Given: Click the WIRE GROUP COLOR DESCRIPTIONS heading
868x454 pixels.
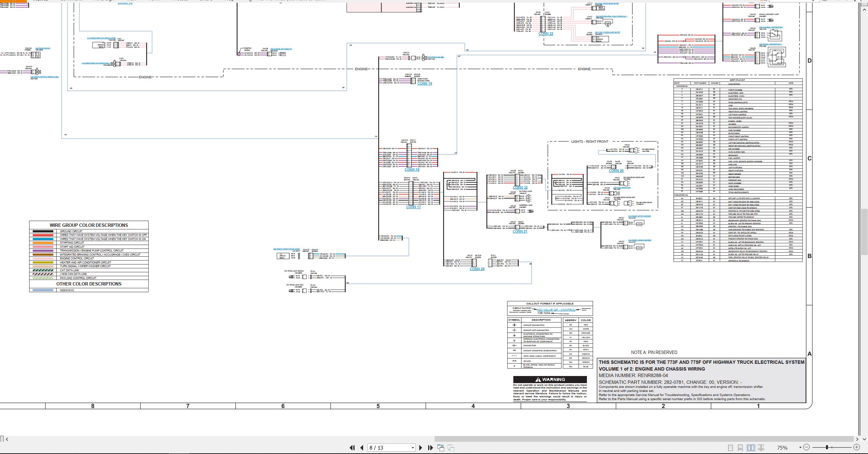Looking at the screenshot, I should tap(89, 225).
